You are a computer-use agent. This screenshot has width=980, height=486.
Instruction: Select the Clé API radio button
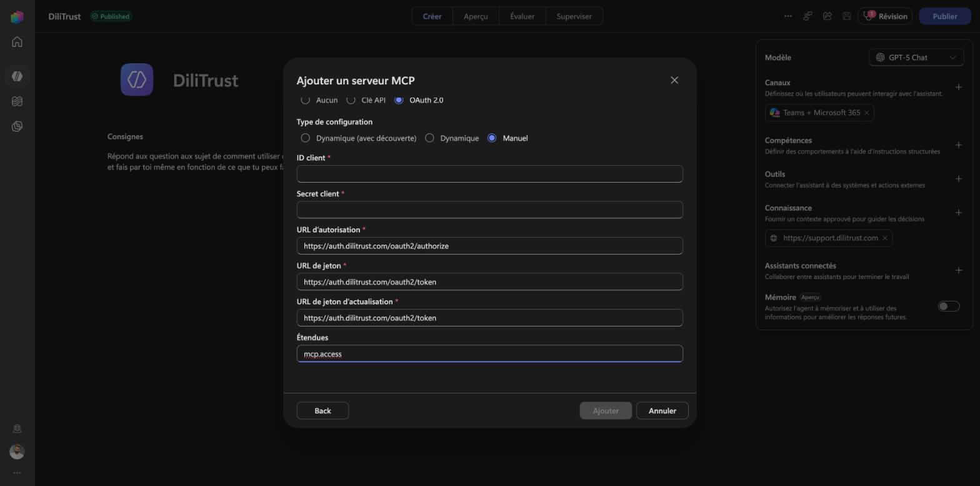click(x=351, y=100)
